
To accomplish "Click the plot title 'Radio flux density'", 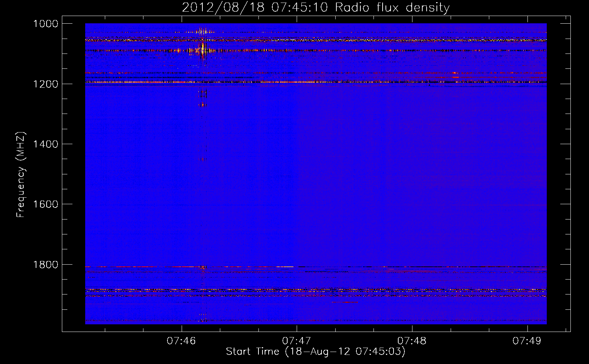I will tap(392, 8).
